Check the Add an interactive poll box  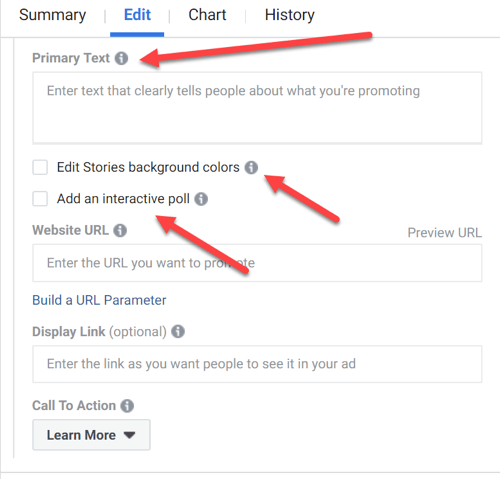(40, 199)
